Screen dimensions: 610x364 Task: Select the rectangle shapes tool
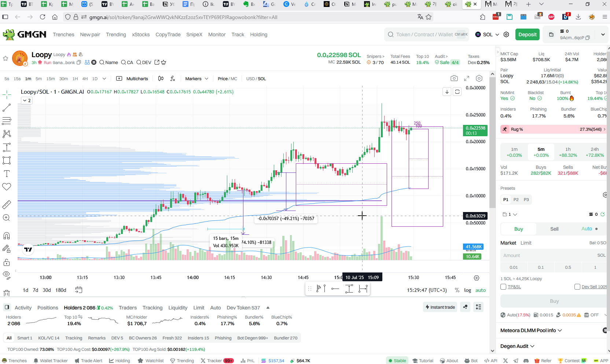click(7, 160)
